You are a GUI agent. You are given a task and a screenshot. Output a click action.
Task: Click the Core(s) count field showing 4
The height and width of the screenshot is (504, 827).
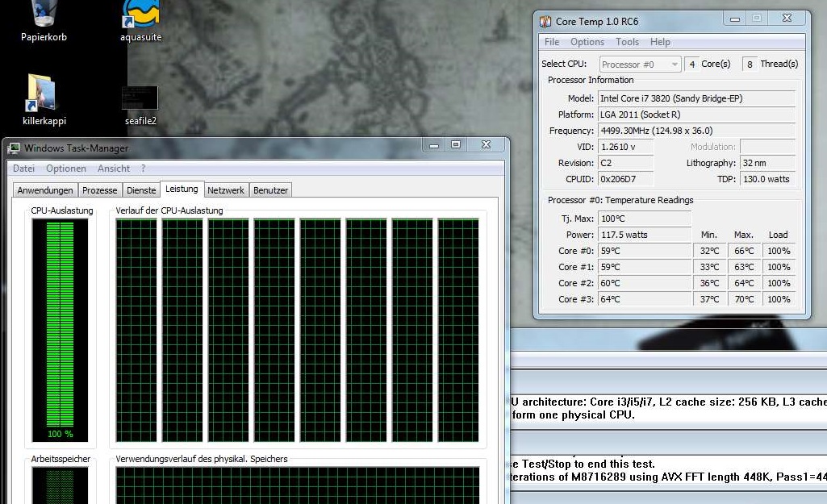[692, 65]
